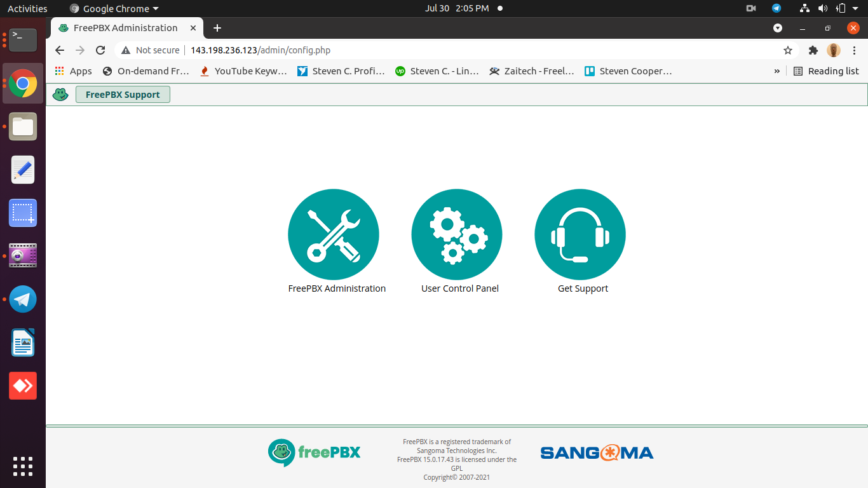Open the Chrome profile avatar
Image resolution: width=868 pixels, height=488 pixels.
tap(834, 50)
